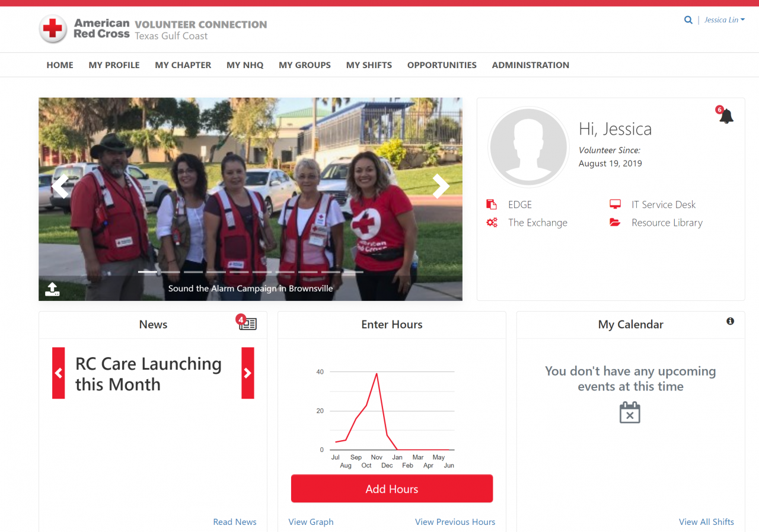Open the Resource Library link
759x532 pixels.
tap(667, 223)
